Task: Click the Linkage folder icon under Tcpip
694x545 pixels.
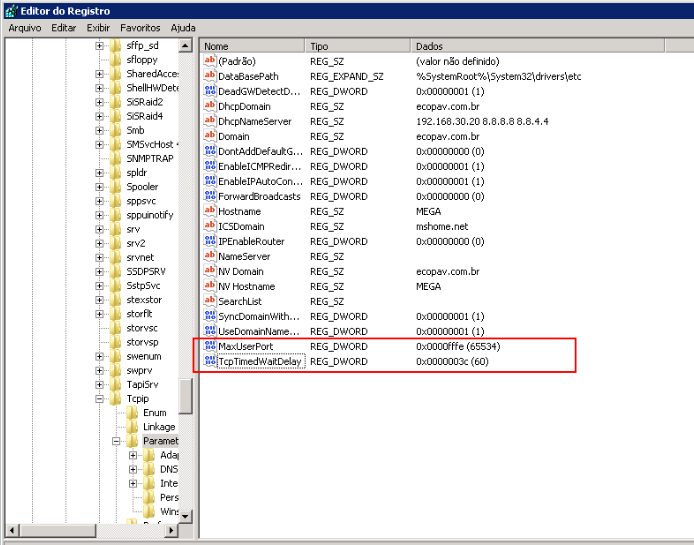Action: [132, 427]
